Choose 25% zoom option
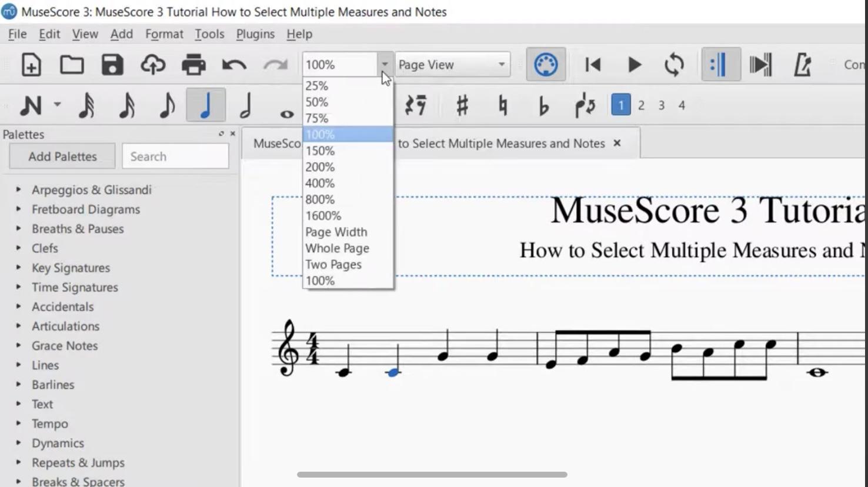The width and height of the screenshot is (868, 487). [x=348, y=86]
